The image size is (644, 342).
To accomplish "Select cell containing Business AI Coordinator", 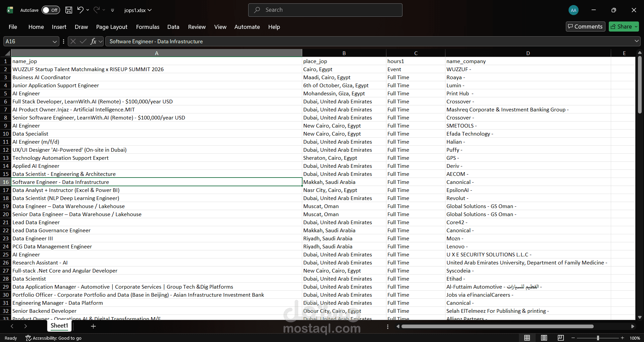I will (x=157, y=77).
